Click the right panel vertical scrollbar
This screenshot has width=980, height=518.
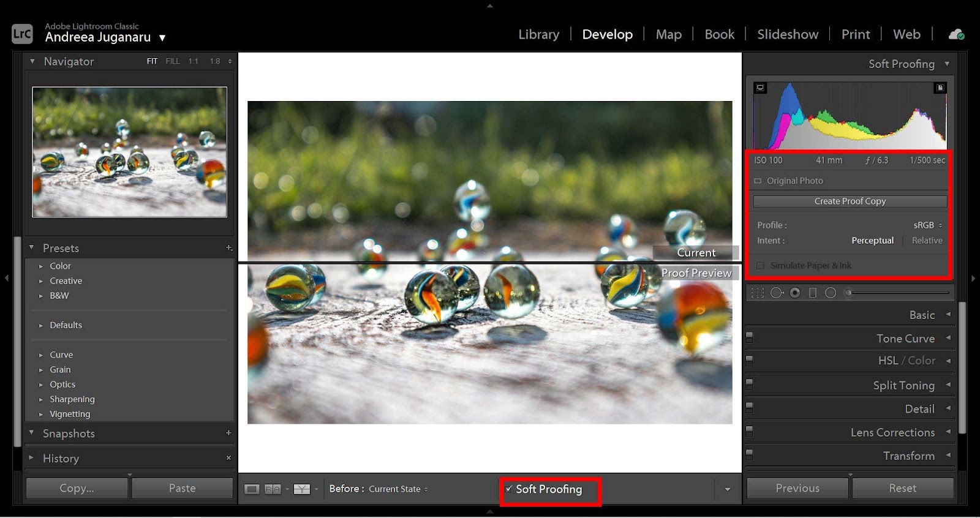tap(962, 367)
